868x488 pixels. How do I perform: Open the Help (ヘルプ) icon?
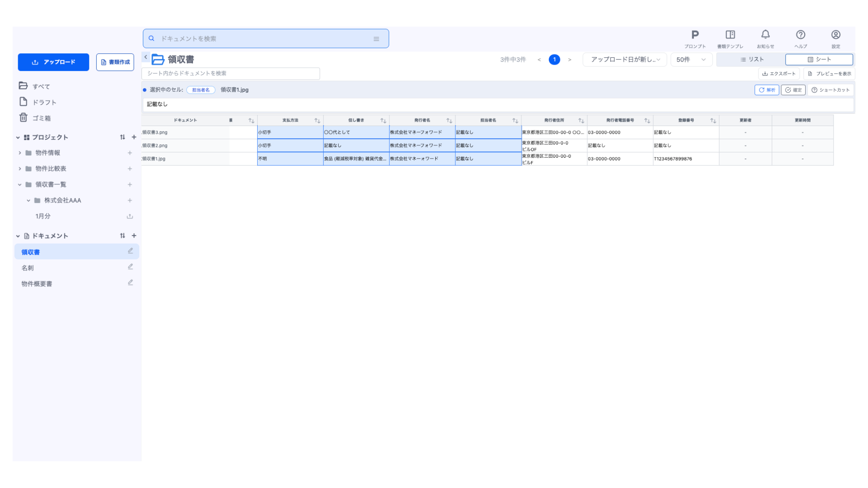click(x=801, y=35)
